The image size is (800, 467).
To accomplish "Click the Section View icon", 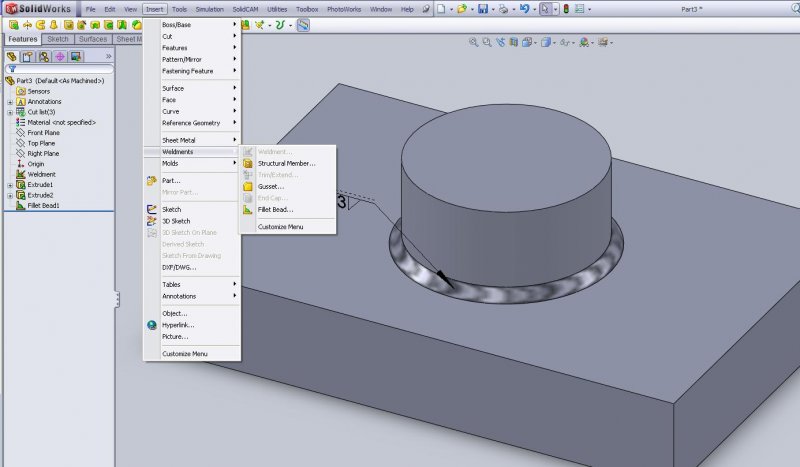I will click(x=513, y=42).
